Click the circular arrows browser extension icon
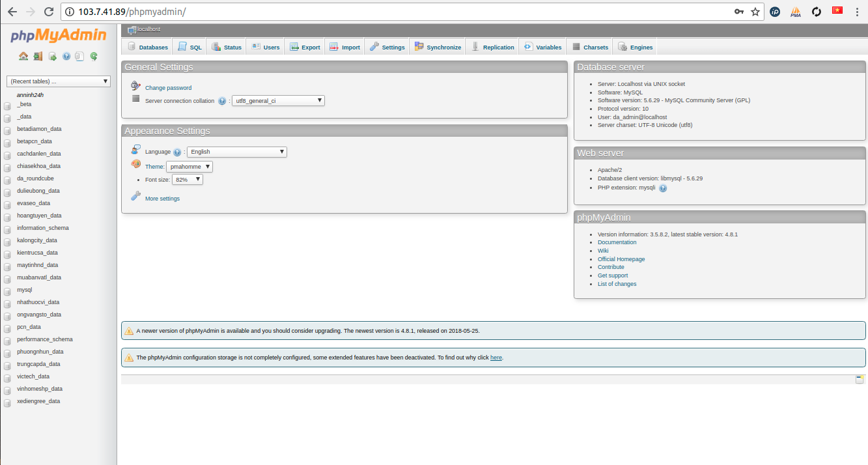The height and width of the screenshot is (465, 868). click(817, 12)
